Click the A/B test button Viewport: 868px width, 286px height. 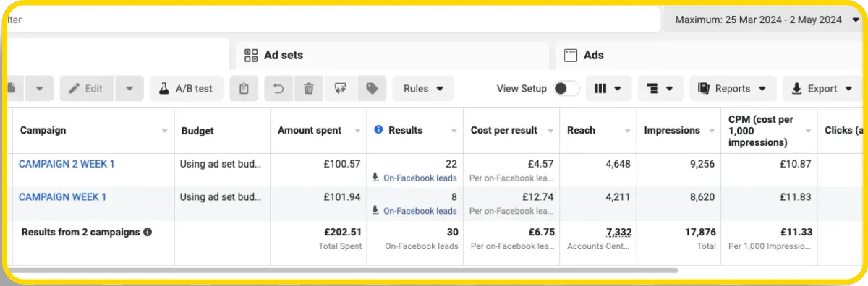(187, 89)
